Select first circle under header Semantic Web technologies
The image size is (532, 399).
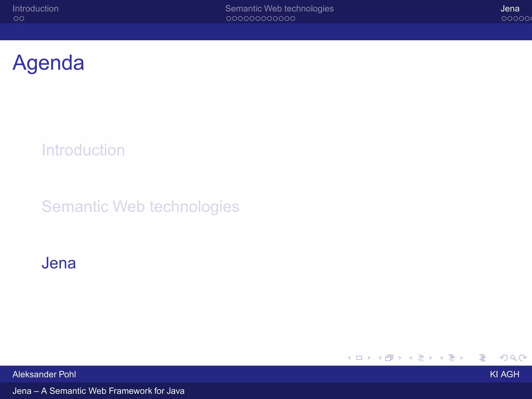(x=229, y=19)
